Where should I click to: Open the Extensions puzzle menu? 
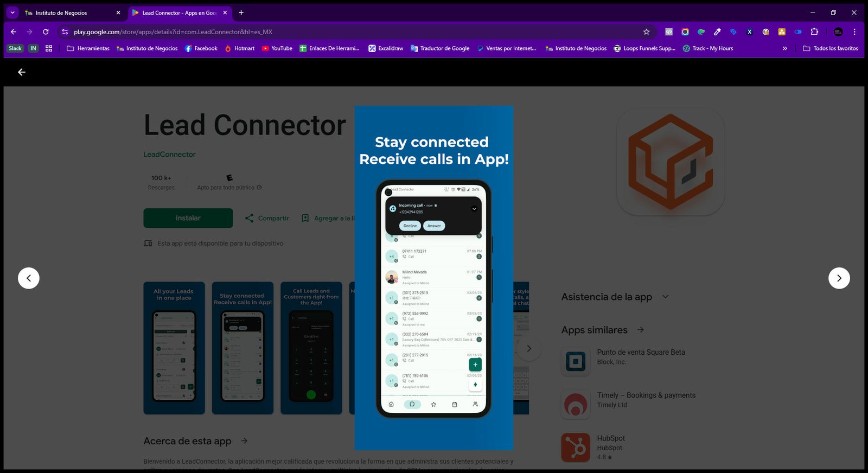click(814, 32)
